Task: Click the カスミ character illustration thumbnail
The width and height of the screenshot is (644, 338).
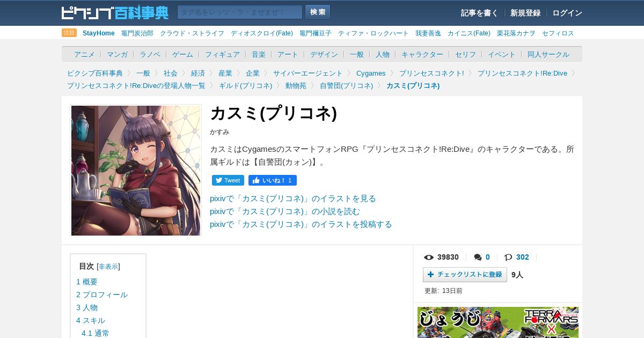Action: coord(136,170)
